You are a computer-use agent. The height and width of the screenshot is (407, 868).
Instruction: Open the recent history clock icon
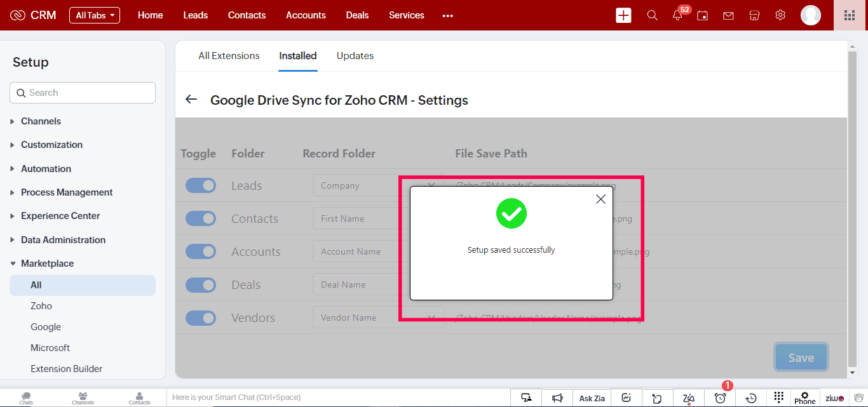(751, 398)
